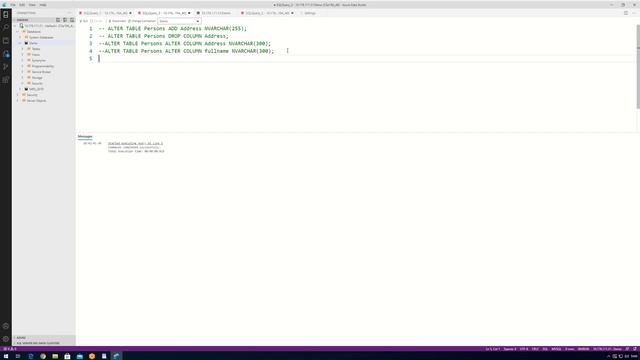Open the database selector dropdown showing Demo
Image resolution: width=640 pixels, height=360 pixels.
coord(179,21)
